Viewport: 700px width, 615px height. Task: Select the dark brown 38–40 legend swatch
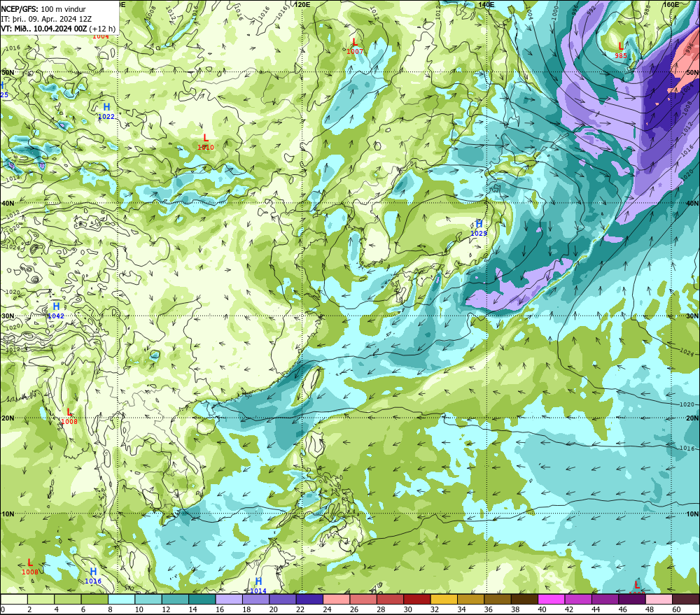pos(524,599)
